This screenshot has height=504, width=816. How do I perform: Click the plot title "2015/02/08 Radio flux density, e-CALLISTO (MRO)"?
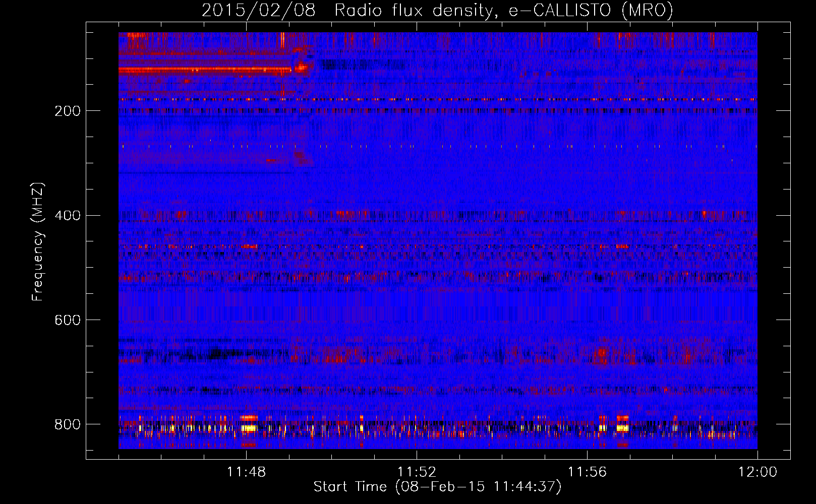click(437, 10)
